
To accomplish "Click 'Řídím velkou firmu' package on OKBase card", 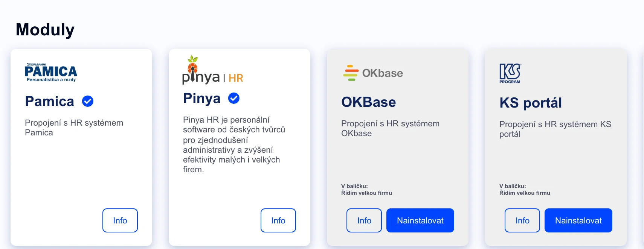I will [366, 193].
